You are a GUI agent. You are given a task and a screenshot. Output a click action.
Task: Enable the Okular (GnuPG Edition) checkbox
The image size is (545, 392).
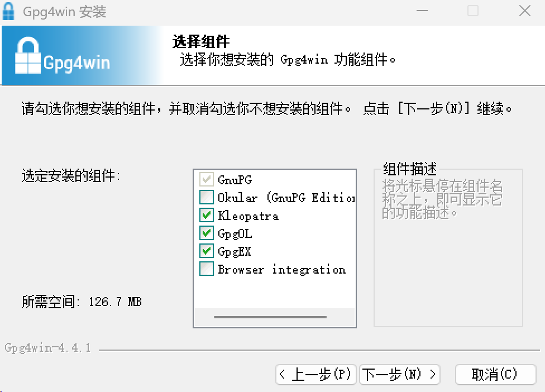pyautogui.click(x=207, y=197)
